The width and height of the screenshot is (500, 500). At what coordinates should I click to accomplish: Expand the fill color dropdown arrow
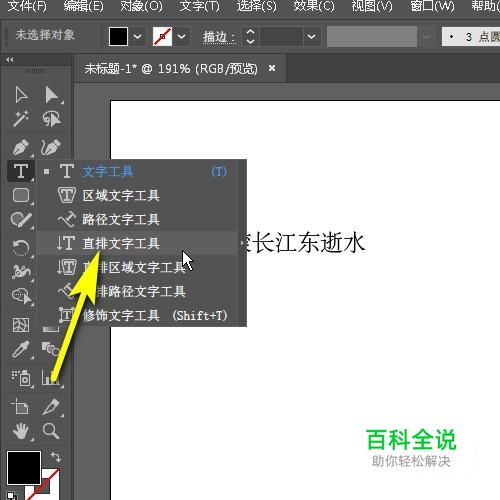click(x=137, y=36)
